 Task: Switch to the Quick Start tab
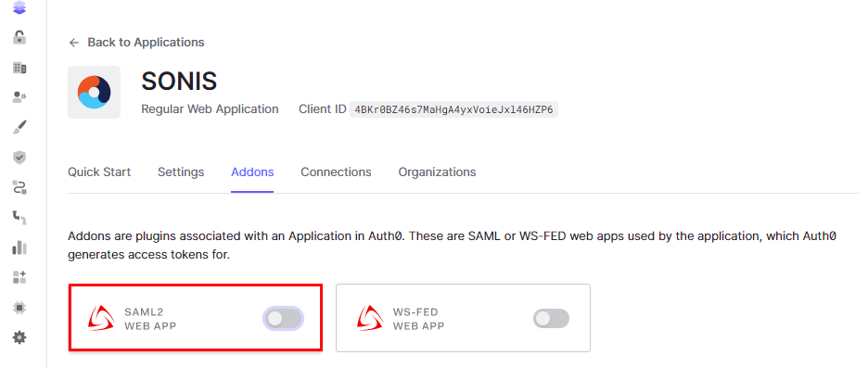[99, 172]
